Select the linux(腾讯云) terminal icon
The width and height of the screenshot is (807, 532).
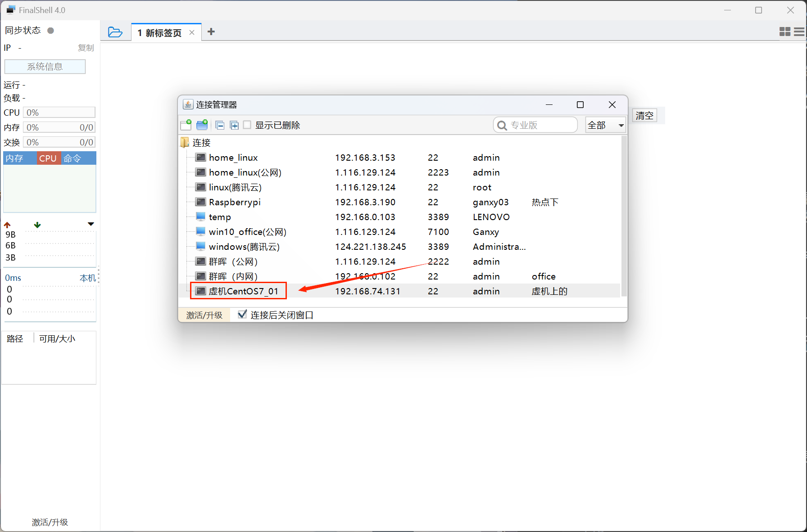[200, 187]
